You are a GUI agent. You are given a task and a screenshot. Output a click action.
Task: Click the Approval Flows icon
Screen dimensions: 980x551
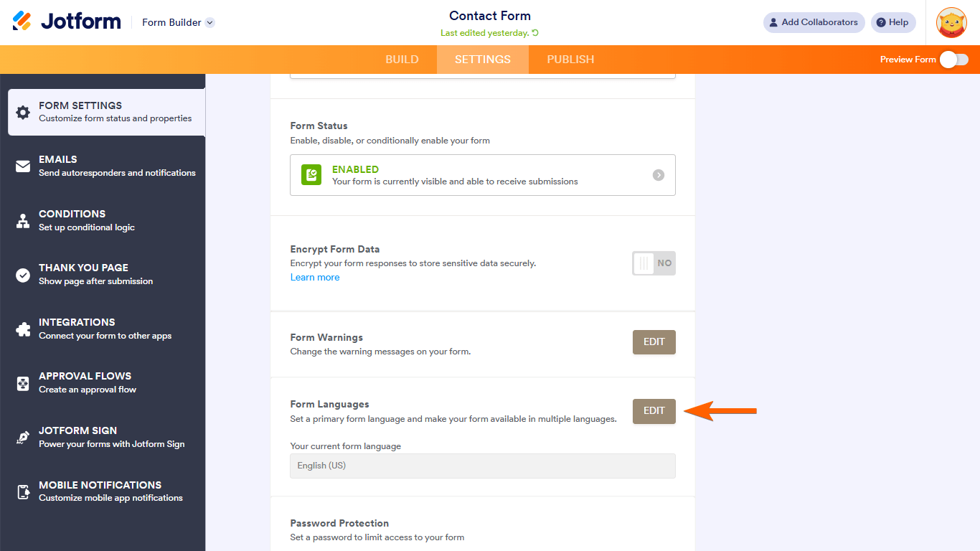23,383
